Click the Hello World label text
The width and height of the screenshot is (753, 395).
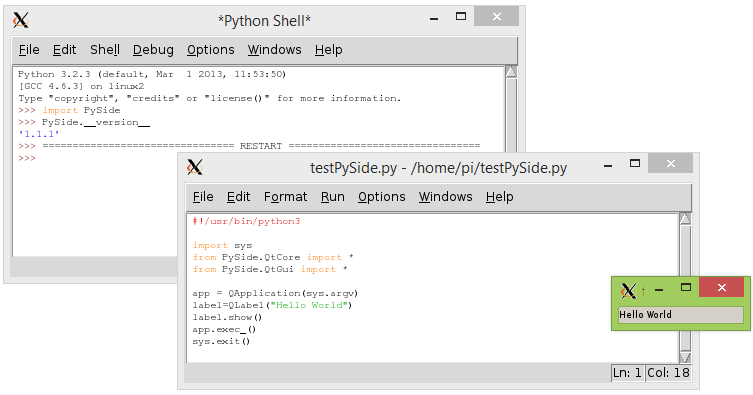[x=645, y=315]
